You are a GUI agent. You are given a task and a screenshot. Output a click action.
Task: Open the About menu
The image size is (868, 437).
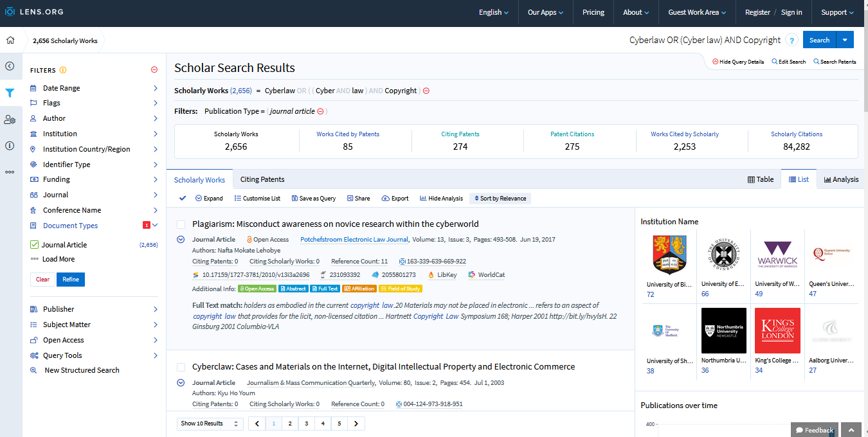click(636, 12)
